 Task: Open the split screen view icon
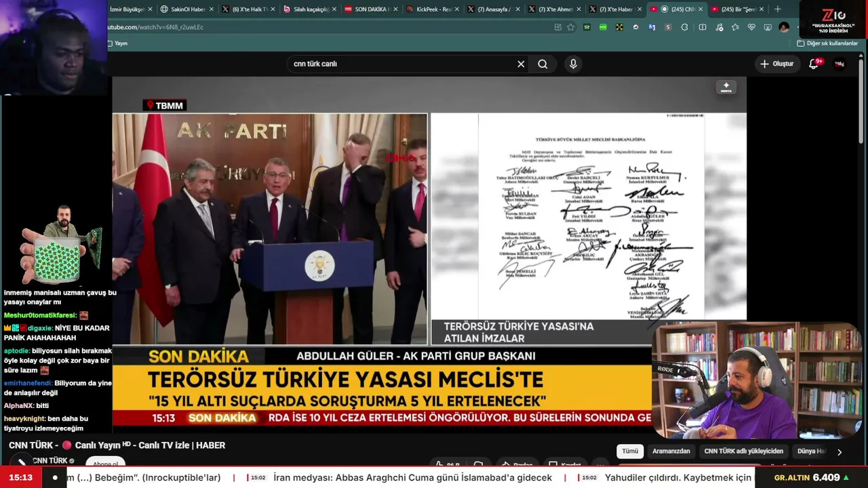(703, 27)
